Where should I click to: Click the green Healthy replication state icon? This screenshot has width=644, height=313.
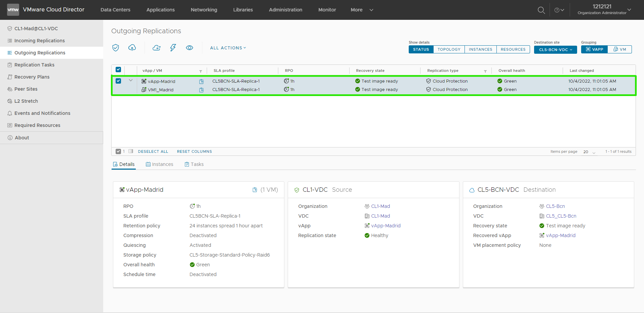click(x=367, y=235)
